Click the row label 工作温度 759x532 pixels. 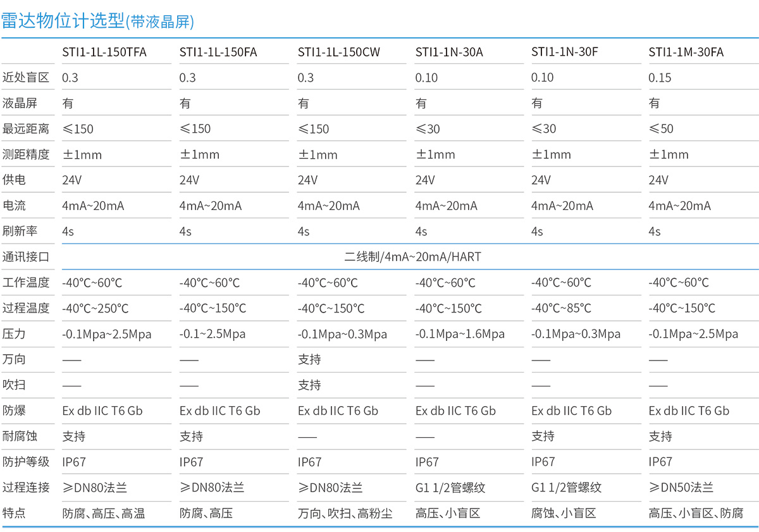[x=25, y=282]
